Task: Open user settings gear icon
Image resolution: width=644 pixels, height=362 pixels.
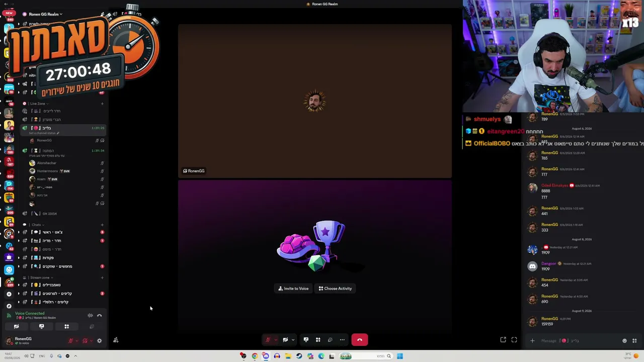Action: point(99,341)
